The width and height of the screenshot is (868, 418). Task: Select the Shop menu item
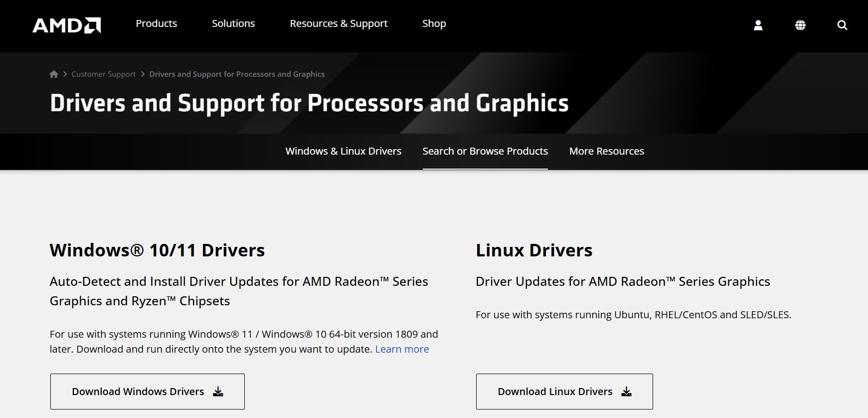click(x=434, y=23)
